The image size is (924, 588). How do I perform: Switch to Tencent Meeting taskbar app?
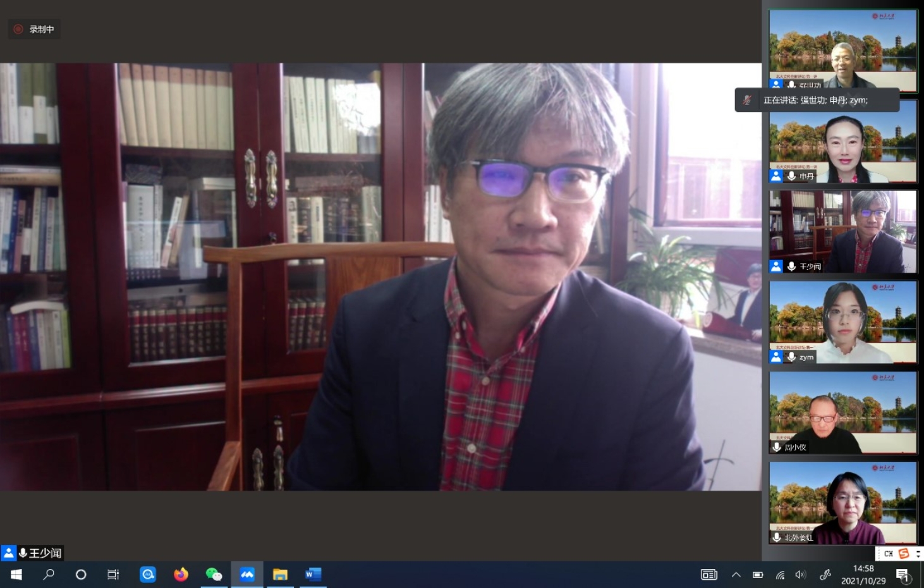tap(247, 575)
